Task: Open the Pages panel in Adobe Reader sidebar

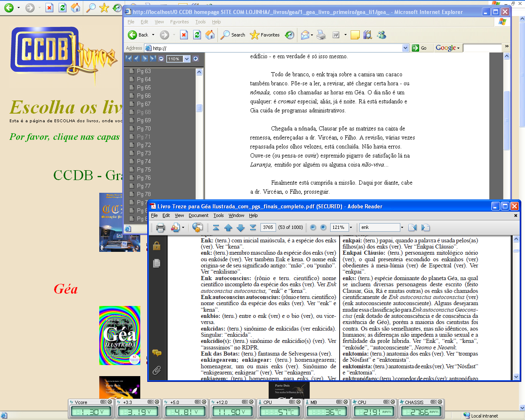Action: click(156, 263)
